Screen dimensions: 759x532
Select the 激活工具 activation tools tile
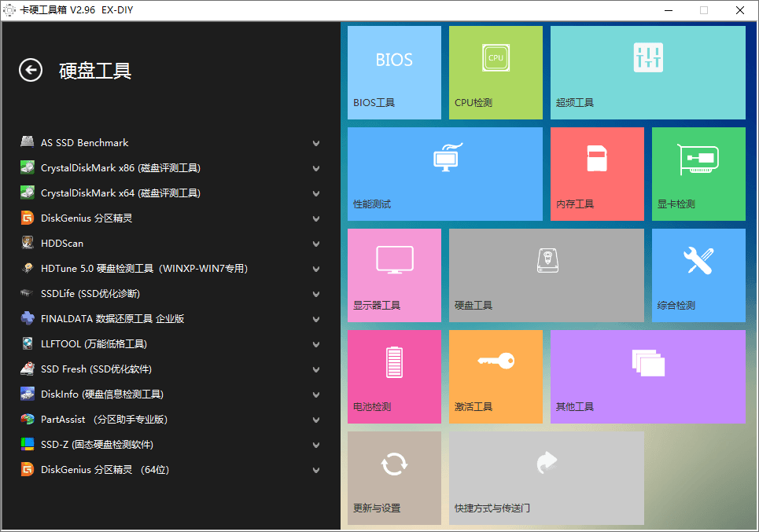coord(495,376)
